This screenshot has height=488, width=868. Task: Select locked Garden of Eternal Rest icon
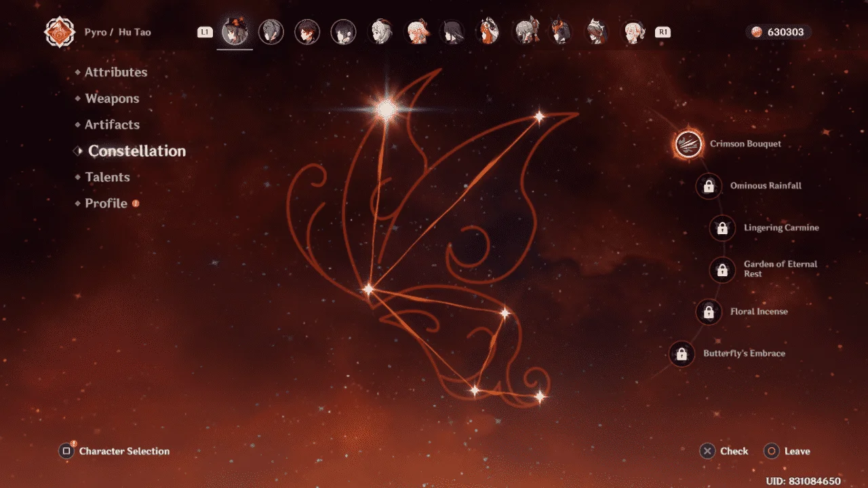pyautogui.click(x=722, y=270)
